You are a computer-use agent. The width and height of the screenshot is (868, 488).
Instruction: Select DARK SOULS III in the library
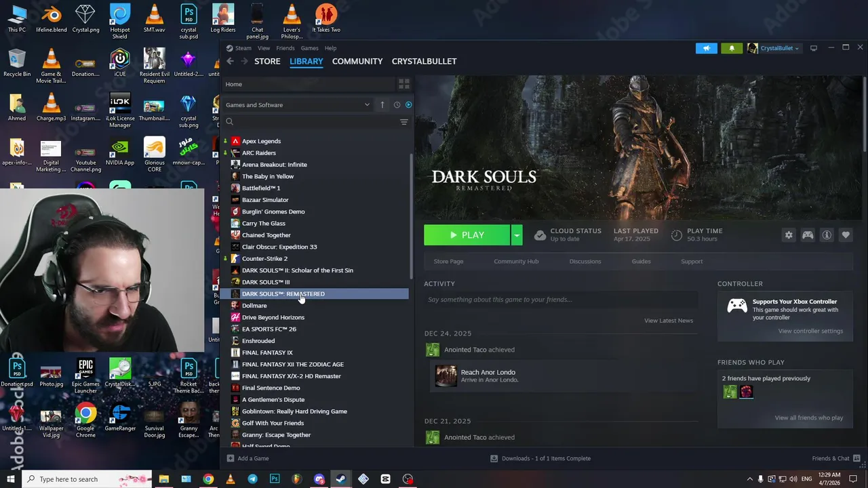[266, 282]
